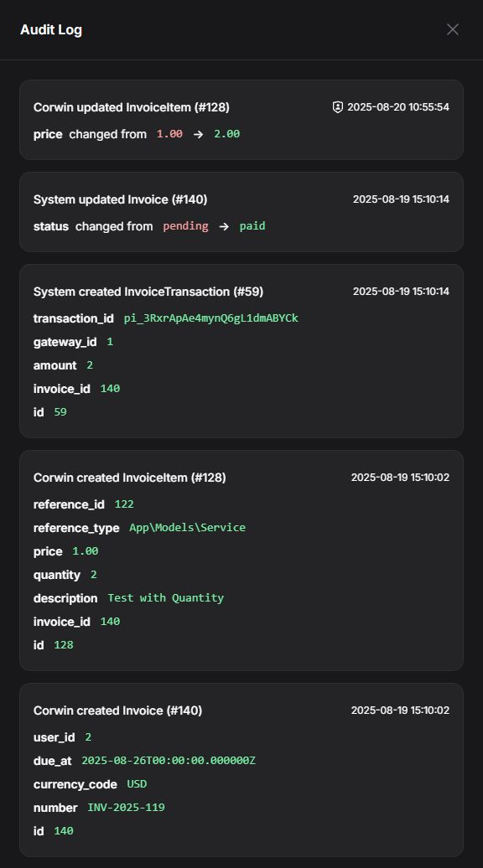Viewport: 483px width, 868px height.
Task: Click the due_at value 2025-08-26T00:00:00.000000Z
Action: tap(169, 761)
